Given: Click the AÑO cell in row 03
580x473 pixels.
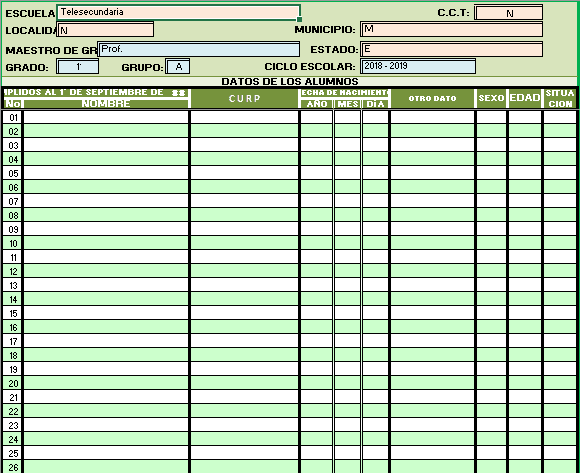Looking at the screenshot, I should pyautogui.click(x=317, y=145).
